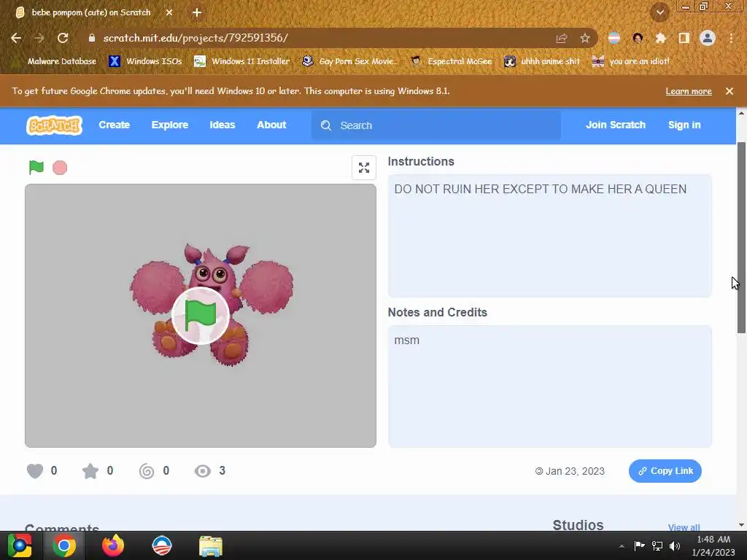The image size is (747, 560).
Task: Click the green flag above the stage
Action: [36, 167]
